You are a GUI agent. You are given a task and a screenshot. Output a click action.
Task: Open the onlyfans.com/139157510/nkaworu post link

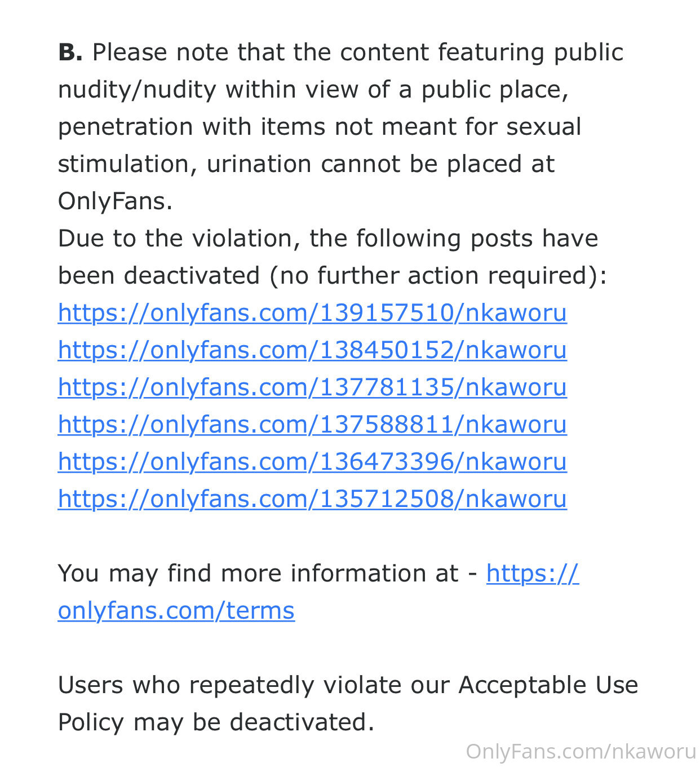click(x=312, y=313)
